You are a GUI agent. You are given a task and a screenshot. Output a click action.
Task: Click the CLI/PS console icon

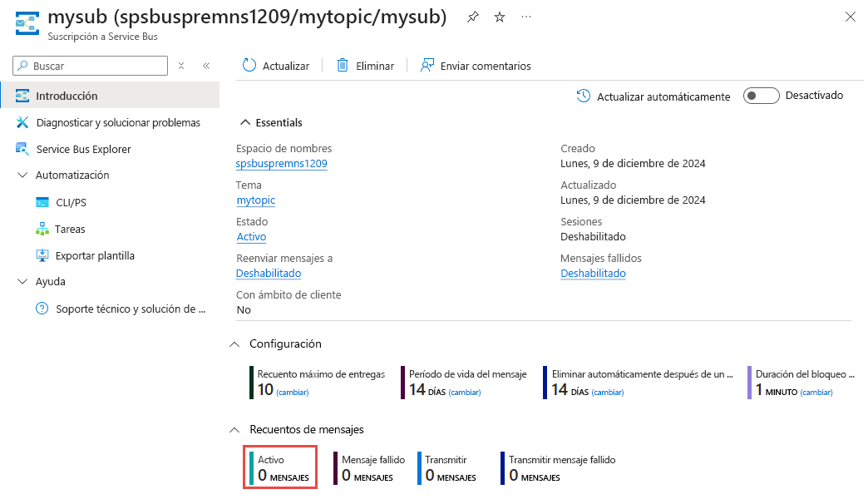(42, 202)
